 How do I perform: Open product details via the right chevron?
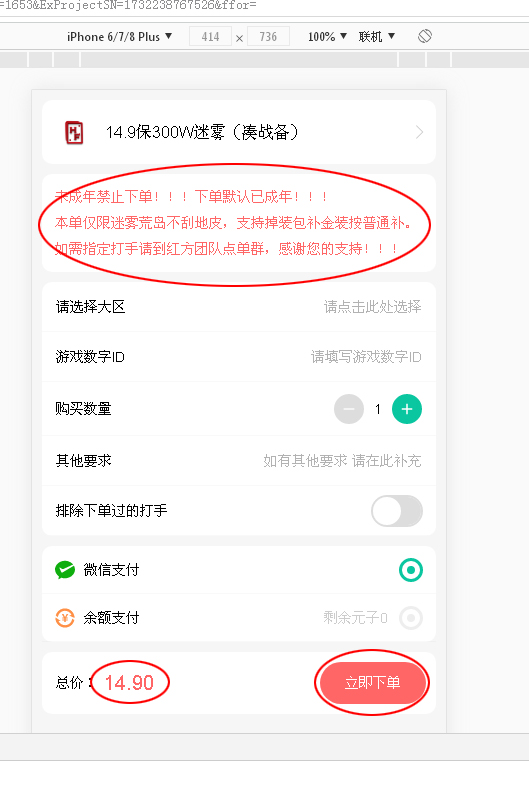419,132
